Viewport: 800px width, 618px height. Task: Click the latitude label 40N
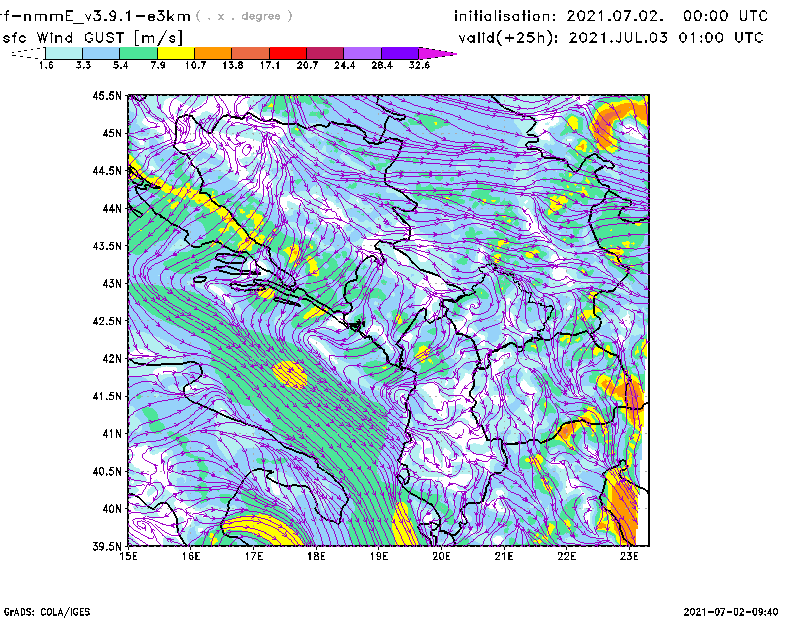[112, 509]
